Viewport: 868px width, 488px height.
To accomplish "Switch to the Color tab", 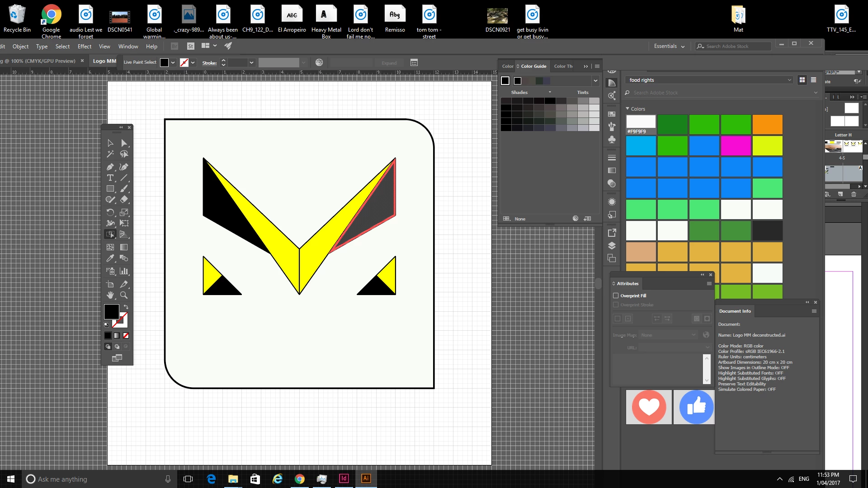I will pos(508,66).
